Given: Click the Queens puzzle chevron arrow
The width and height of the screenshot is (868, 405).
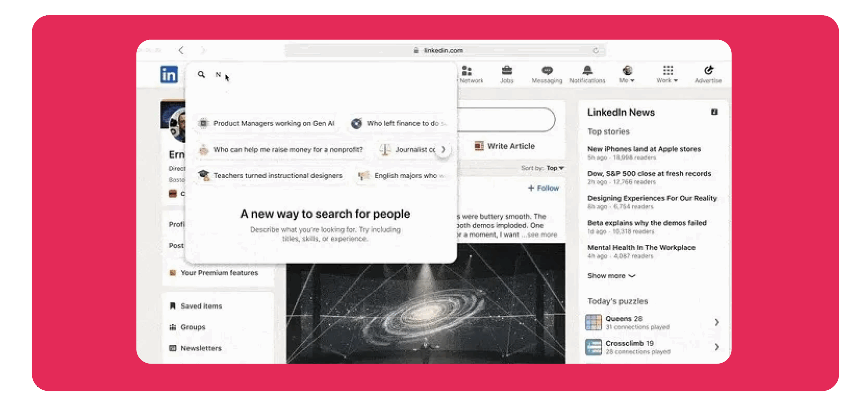Looking at the screenshot, I should tap(716, 322).
